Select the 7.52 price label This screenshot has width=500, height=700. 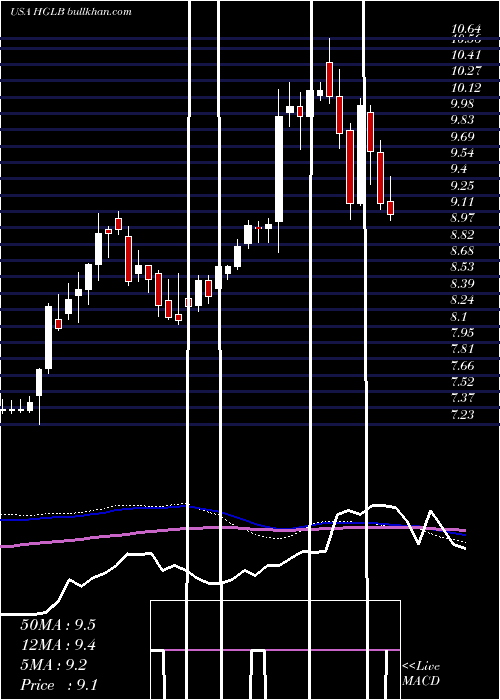[463, 382]
